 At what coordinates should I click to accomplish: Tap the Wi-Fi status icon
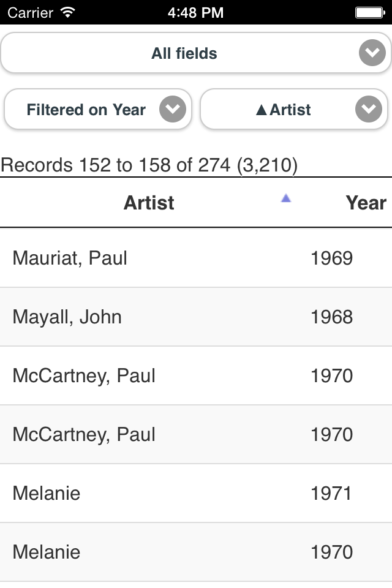point(68,12)
